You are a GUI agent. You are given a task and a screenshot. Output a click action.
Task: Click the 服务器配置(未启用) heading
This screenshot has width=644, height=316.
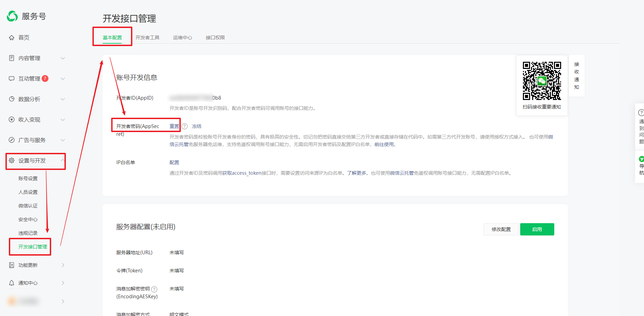click(x=146, y=227)
